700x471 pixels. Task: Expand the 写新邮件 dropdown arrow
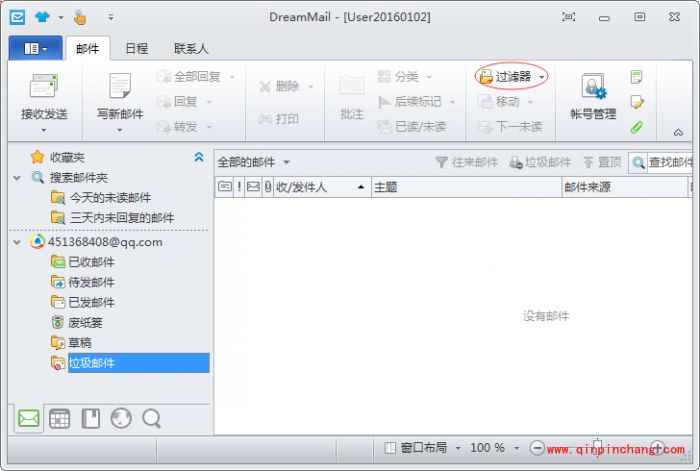120,130
